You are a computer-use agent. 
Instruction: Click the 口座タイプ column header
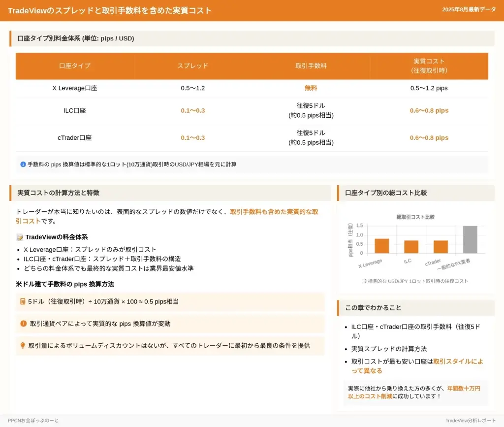coord(75,66)
